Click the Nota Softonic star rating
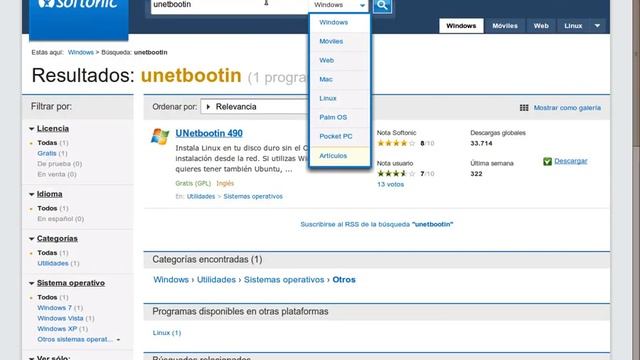Screen dimensions: 640x360 [396, 143]
